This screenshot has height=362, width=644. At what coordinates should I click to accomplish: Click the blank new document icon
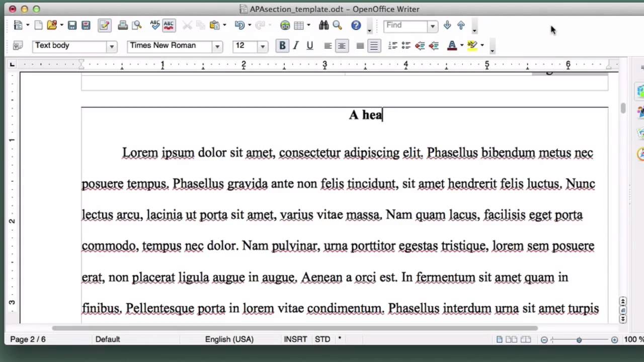tap(38, 25)
